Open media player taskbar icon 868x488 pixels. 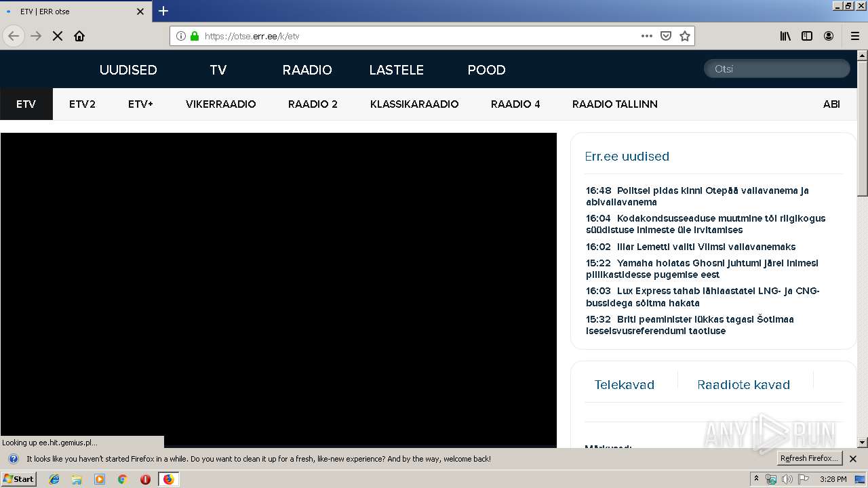tap(100, 479)
